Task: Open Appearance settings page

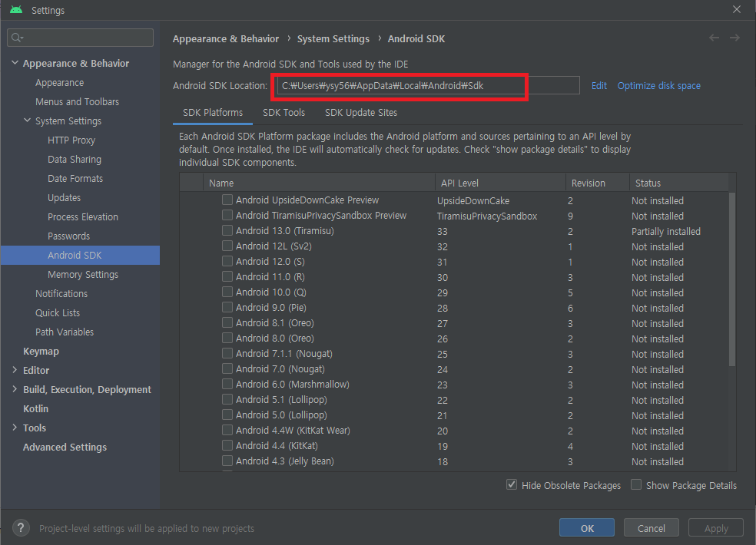Action: [x=59, y=82]
